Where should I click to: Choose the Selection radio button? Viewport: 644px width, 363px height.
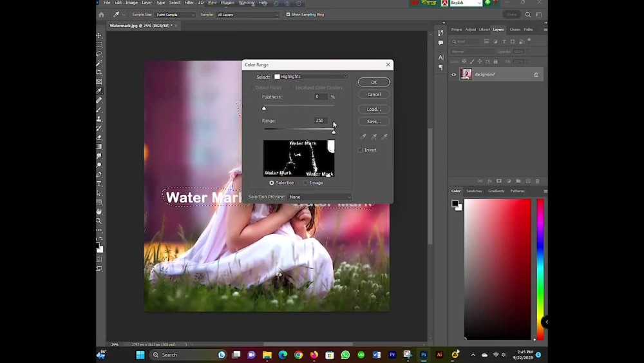tap(272, 183)
